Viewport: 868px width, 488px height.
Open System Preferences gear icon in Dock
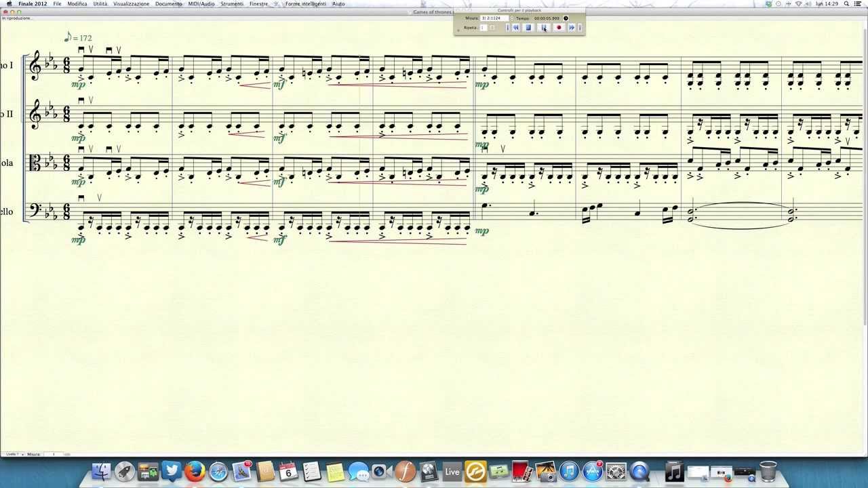point(616,471)
